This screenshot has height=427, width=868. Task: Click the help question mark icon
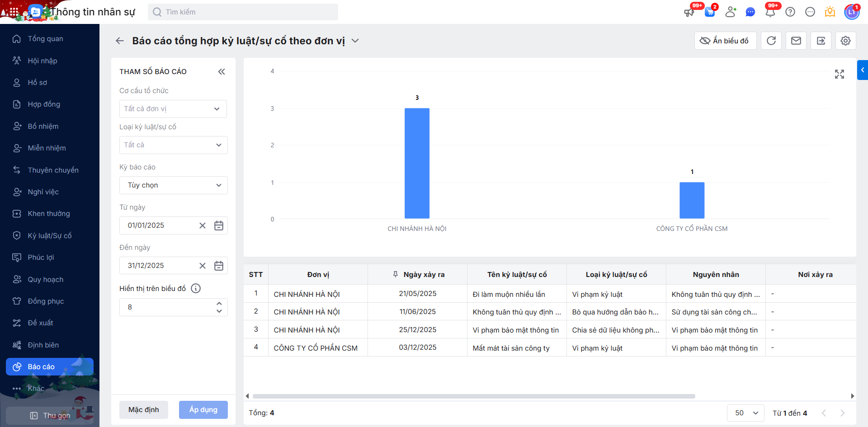point(790,12)
